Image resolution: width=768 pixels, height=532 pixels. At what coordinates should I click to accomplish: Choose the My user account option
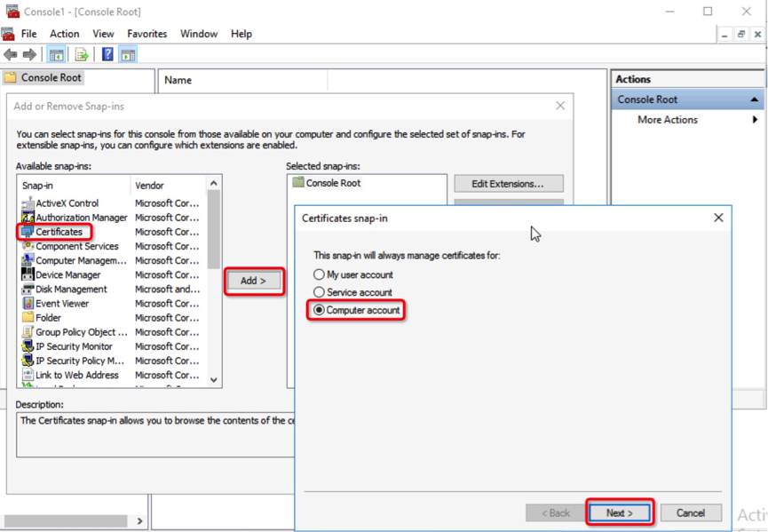pos(320,275)
